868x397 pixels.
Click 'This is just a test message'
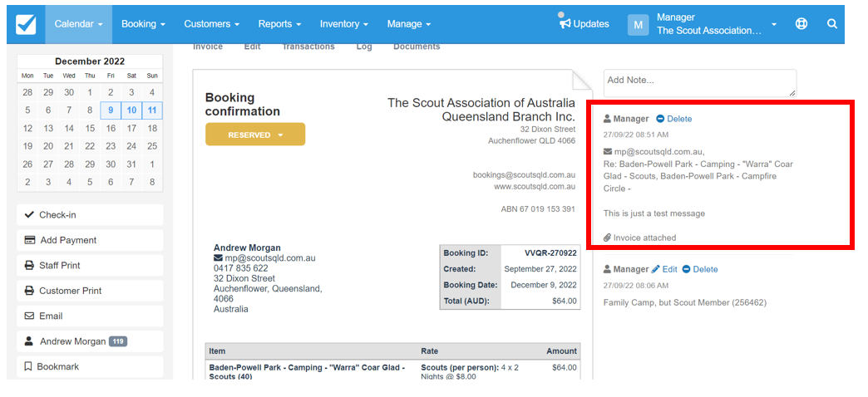click(x=654, y=213)
